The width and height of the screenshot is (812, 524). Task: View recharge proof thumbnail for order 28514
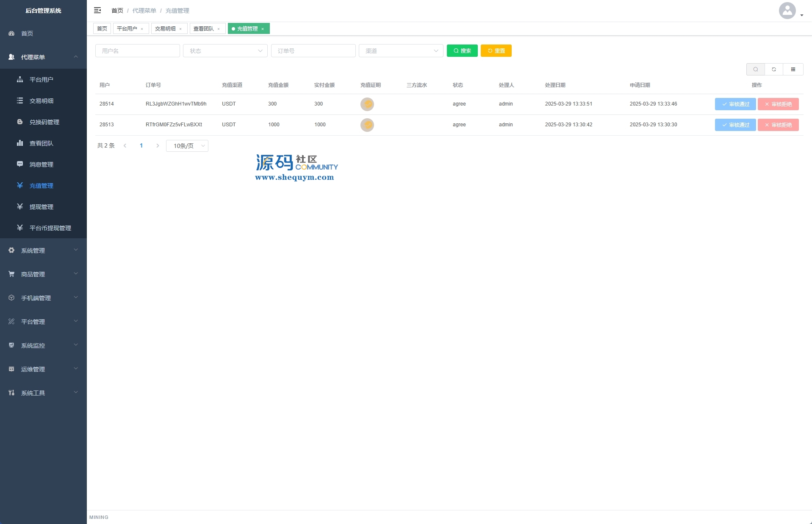point(367,104)
